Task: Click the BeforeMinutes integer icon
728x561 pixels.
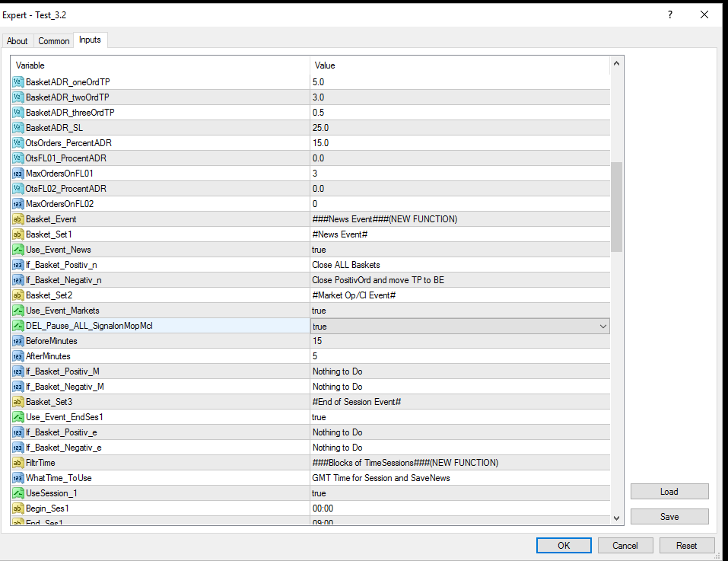Action: click(17, 341)
